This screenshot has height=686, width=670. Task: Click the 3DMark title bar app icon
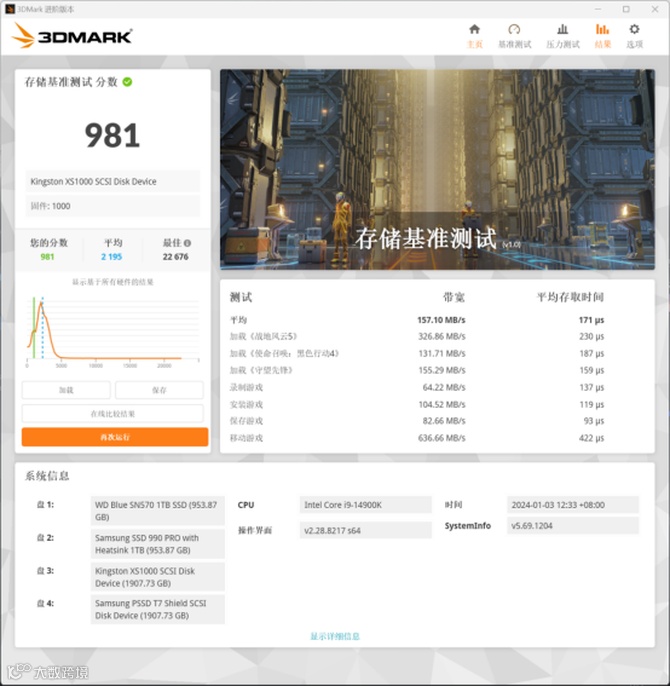(x=10, y=9)
